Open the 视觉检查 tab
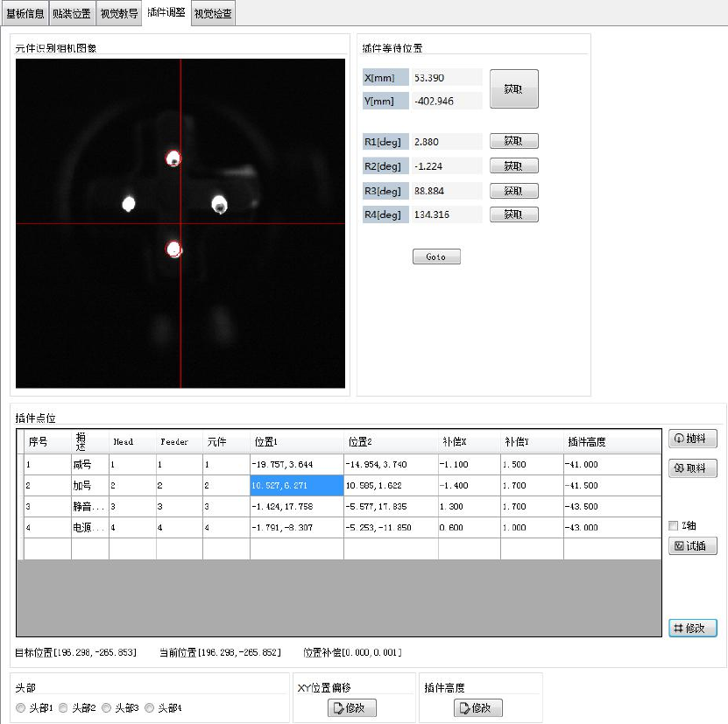The height and width of the screenshot is (724, 728). (x=212, y=14)
